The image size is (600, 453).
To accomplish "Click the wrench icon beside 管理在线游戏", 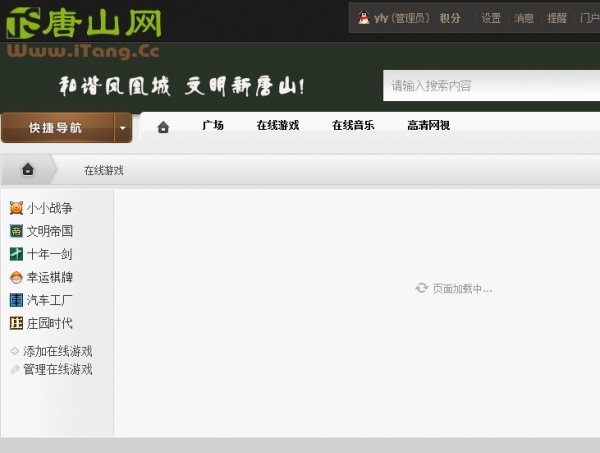I will click(x=15, y=369).
